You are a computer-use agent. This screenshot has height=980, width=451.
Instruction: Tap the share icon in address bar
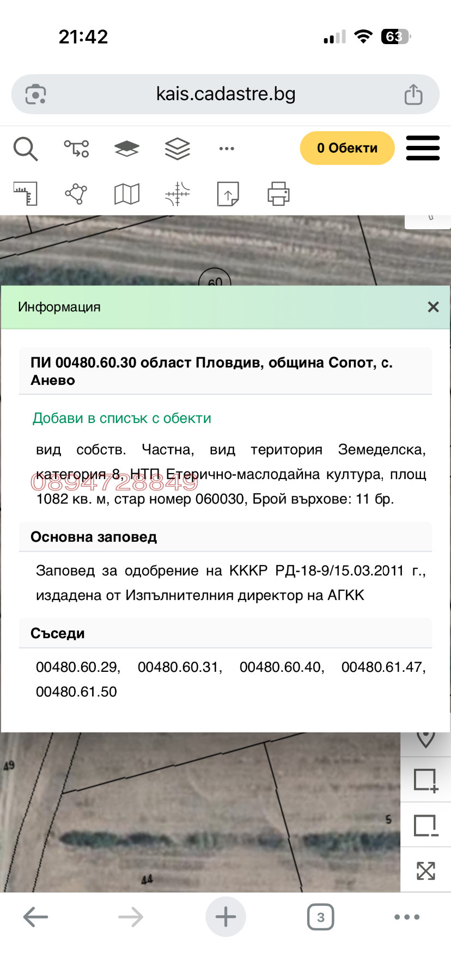(413, 94)
